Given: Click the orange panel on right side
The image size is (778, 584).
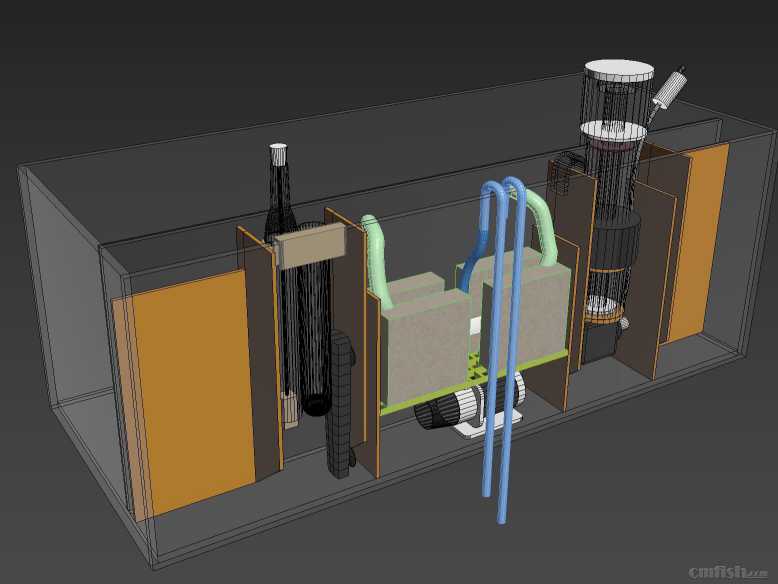Looking at the screenshot, I should coord(702,238).
